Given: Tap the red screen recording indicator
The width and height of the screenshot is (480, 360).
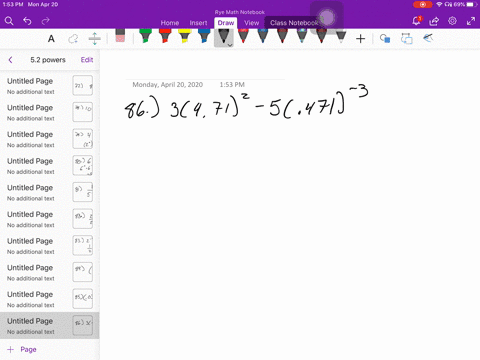Looking at the screenshot, I should [x=423, y=5].
